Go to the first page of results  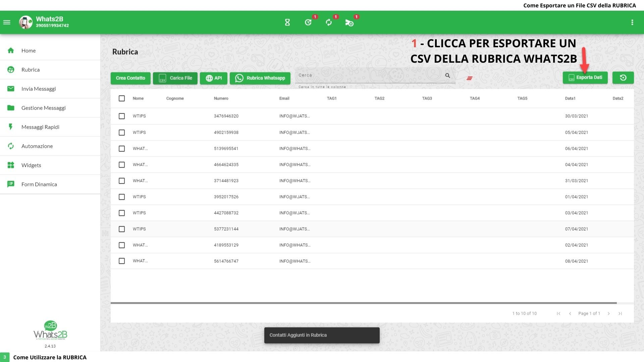558,313
